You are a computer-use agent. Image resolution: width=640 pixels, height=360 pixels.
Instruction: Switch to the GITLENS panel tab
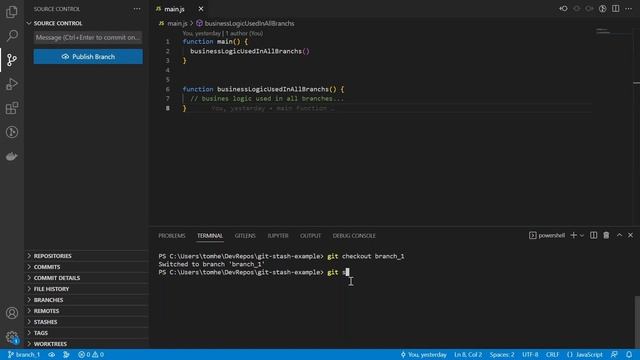coord(245,236)
